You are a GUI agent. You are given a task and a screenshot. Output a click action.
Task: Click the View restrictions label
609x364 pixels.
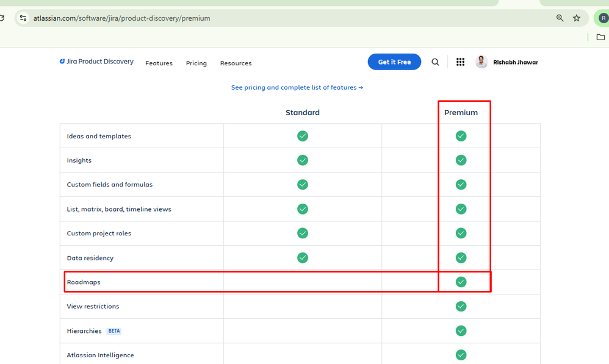click(x=93, y=306)
